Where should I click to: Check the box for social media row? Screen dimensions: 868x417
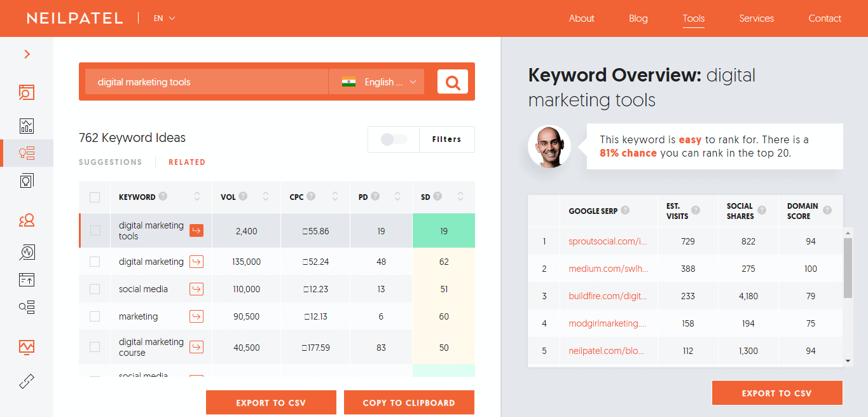[95, 289]
